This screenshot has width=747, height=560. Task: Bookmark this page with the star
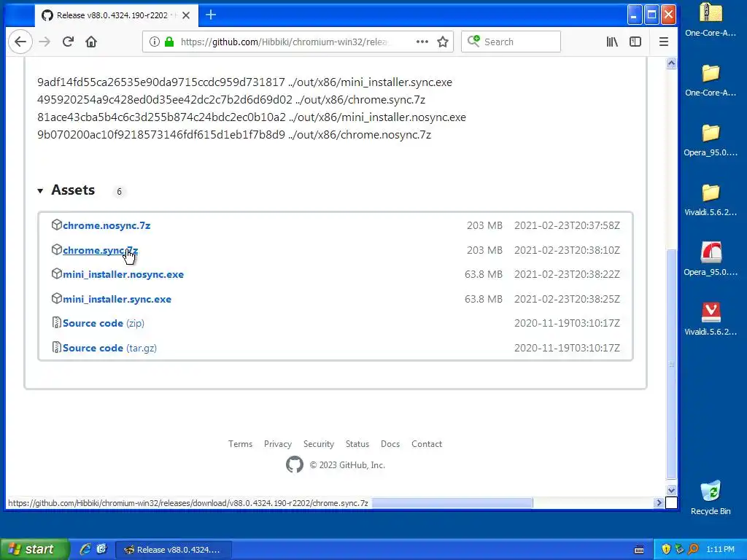click(x=443, y=42)
